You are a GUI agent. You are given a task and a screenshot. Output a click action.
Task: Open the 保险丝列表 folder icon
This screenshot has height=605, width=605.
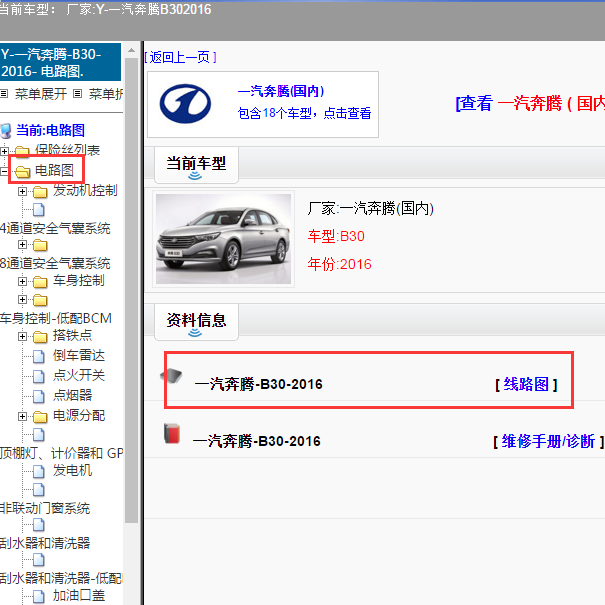coord(22,151)
